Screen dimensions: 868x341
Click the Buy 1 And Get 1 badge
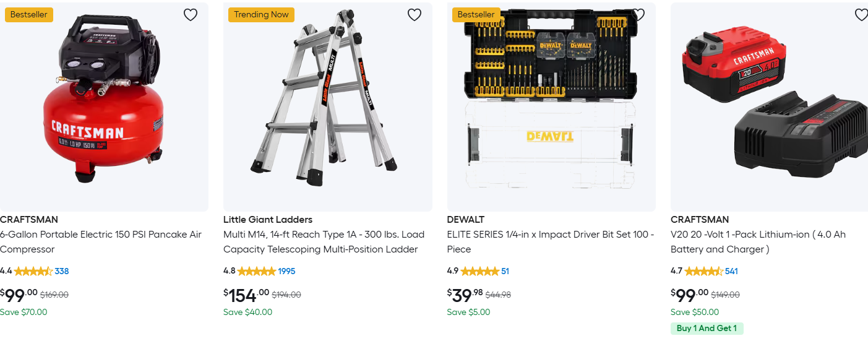click(x=707, y=329)
